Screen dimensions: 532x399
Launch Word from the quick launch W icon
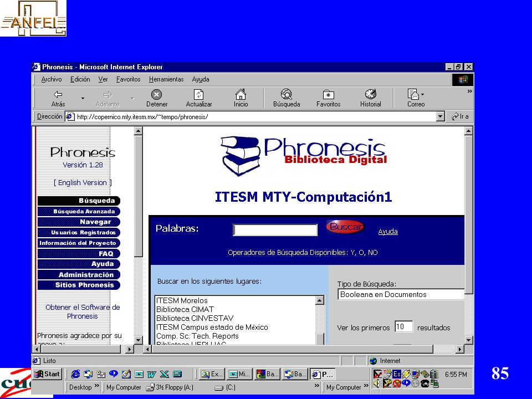click(x=151, y=374)
